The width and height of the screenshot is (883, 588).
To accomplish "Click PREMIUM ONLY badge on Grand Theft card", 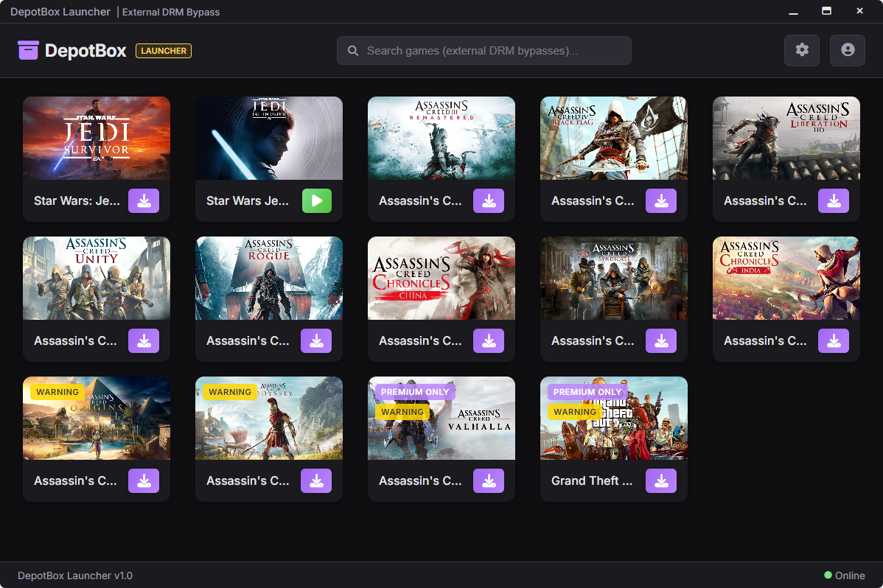I will point(587,392).
